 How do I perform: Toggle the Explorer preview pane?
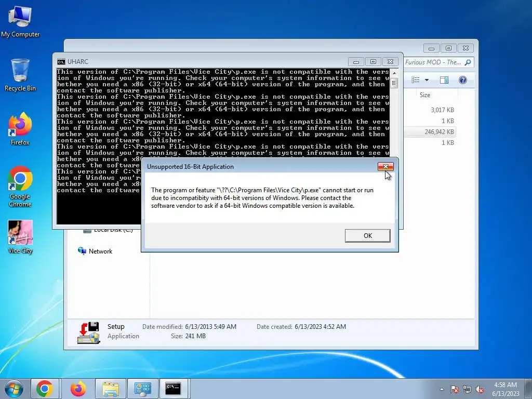[x=444, y=79]
